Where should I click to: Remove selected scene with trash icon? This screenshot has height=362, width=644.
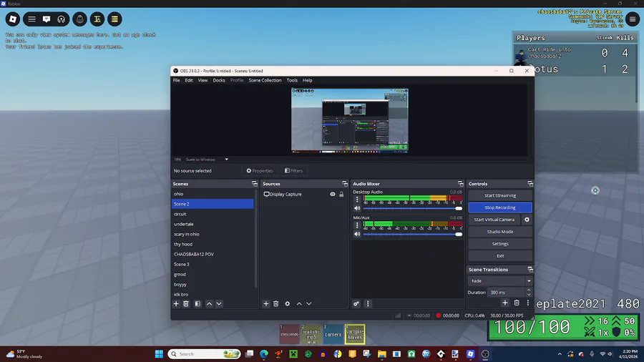point(186,304)
